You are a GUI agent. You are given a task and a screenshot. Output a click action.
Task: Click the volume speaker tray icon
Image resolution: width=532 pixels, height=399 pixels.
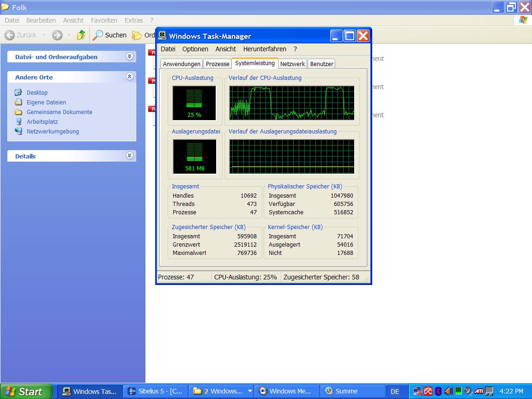coord(448,391)
